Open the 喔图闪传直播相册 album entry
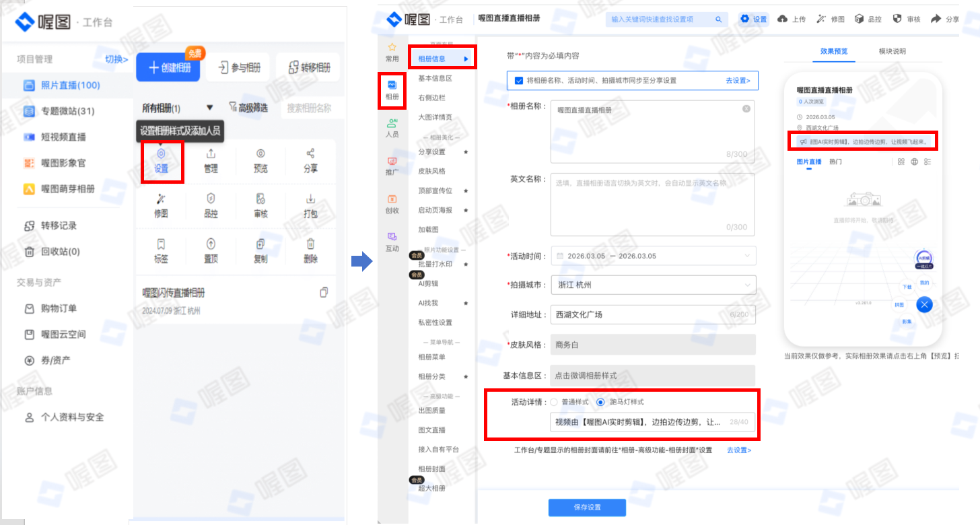The height and width of the screenshot is (525, 980). click(174, 293)
